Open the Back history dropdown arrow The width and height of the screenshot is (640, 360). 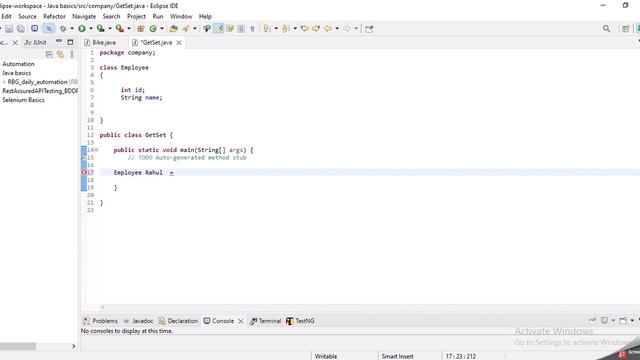pos(337,29)
